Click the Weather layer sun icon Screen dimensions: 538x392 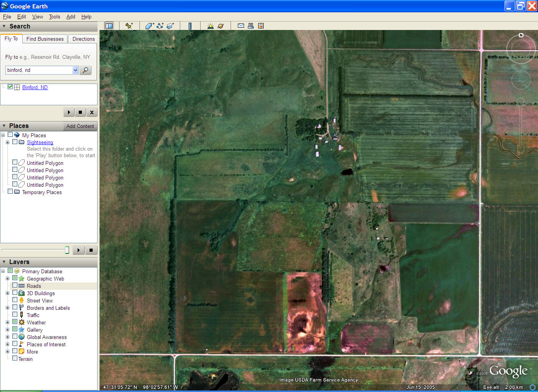[22, 322]
